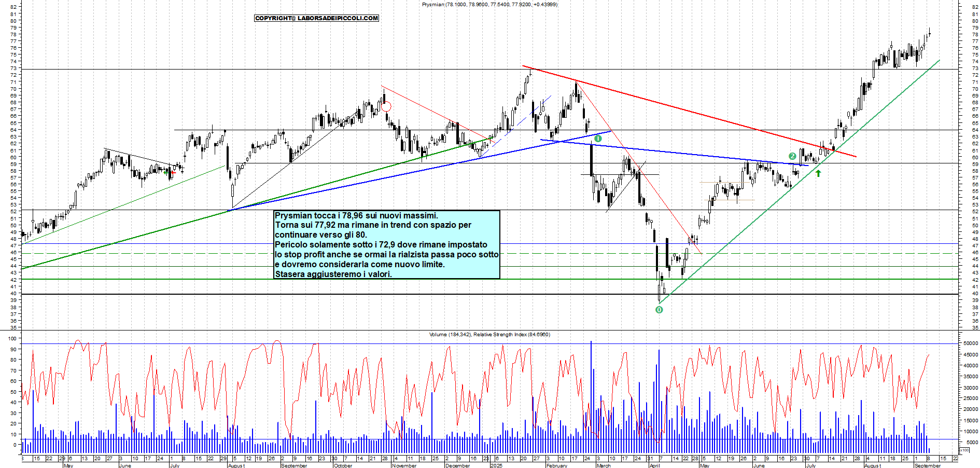Click the November label on the time axis
This screenshot has height=468, width=980.
tap(404, 465)
